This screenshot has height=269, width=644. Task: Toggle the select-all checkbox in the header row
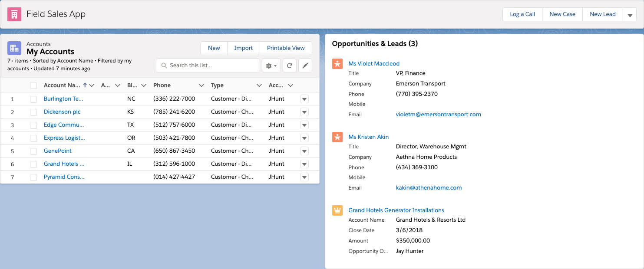(33, 85)
